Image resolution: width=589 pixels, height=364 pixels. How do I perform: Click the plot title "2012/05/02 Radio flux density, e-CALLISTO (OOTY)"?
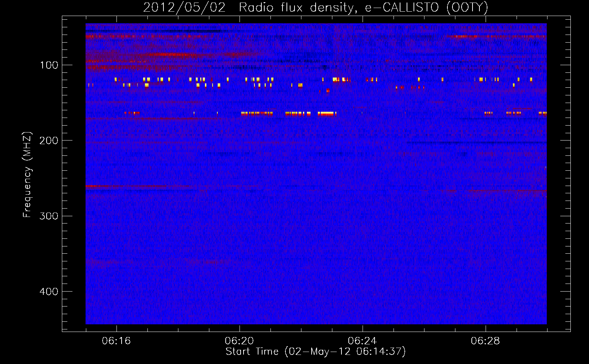pos(316,7)
